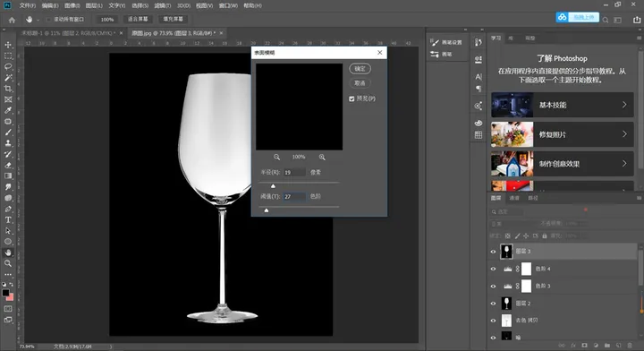This screenshot has height=351, width=644.
Task: Select the Brush tool
Action: click(x=8, y=133)
